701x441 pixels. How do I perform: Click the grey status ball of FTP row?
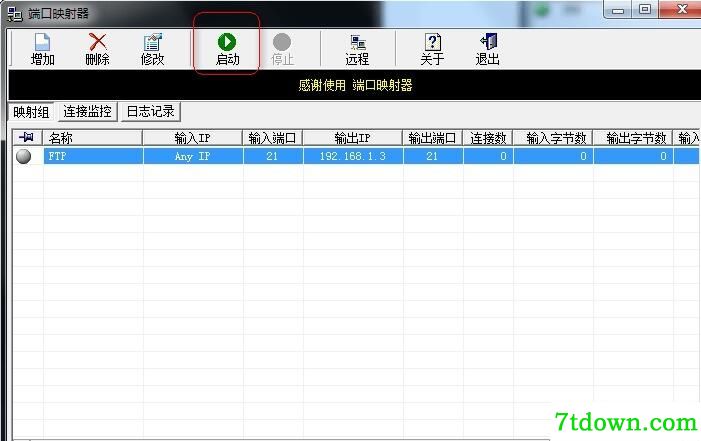[x=23, y=156]
